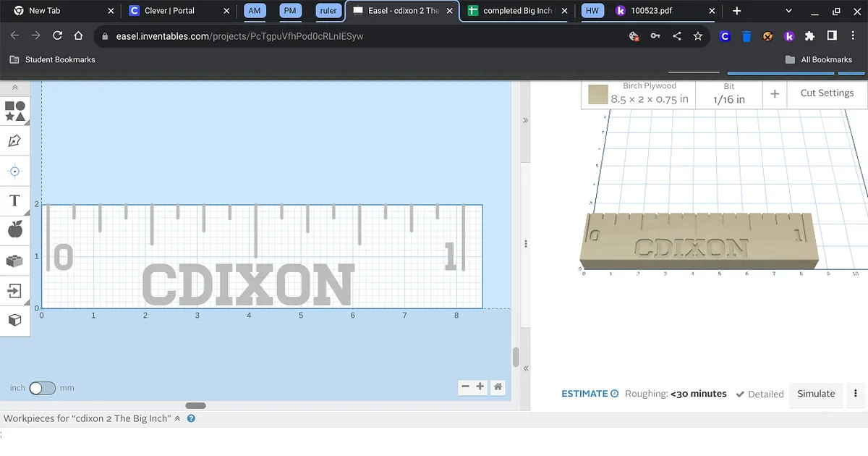Collapse the left tool sidebar

pos(15,87)
